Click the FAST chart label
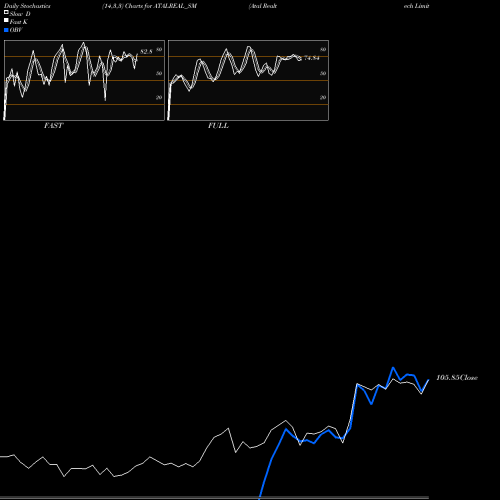 (53, 126)
